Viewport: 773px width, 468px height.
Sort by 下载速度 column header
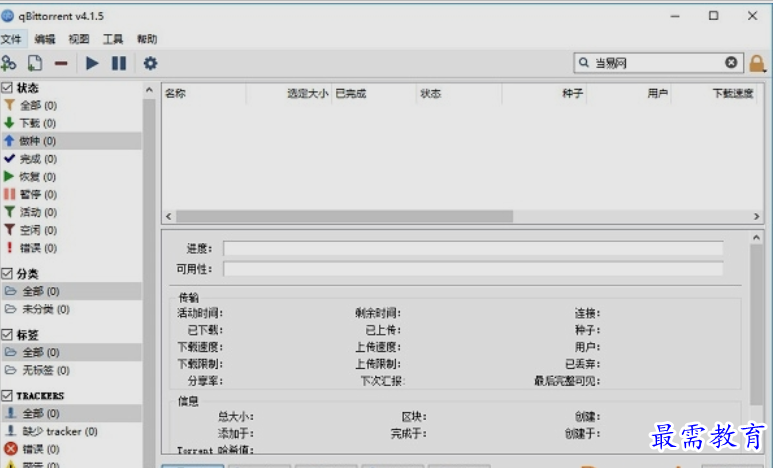(714, 93)
